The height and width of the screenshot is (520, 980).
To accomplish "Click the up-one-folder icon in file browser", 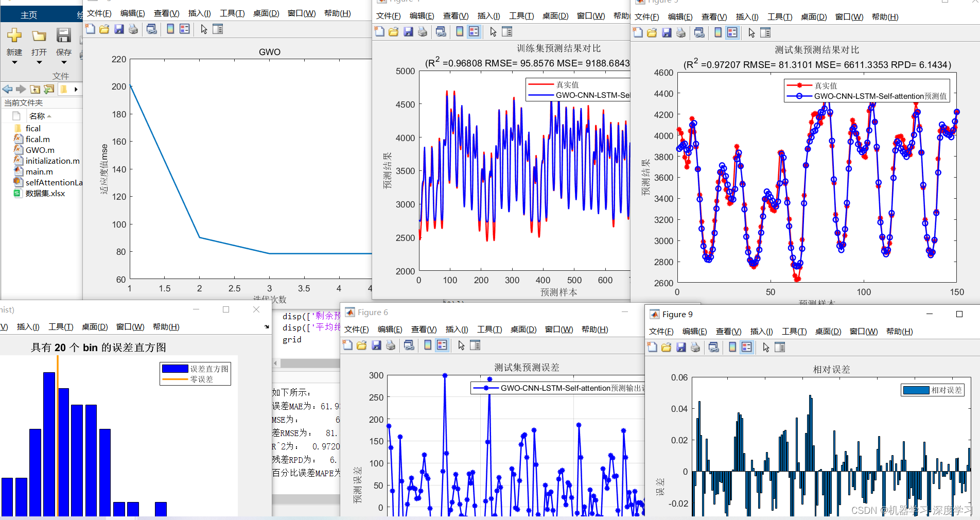I will [x=35, y=89].
